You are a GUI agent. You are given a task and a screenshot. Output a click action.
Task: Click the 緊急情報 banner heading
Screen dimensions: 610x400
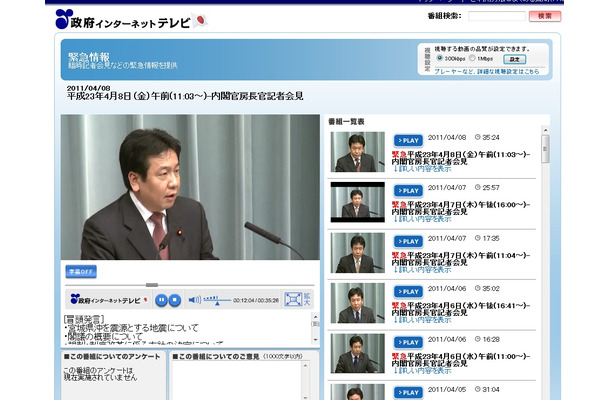click(x=89, y=56)
